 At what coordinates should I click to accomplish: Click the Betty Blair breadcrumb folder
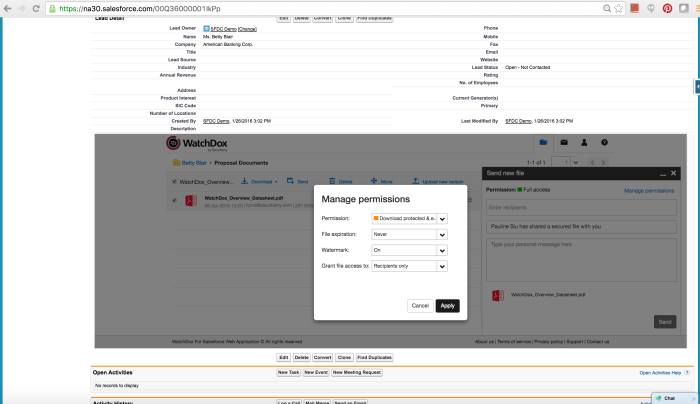coord(194,163)
